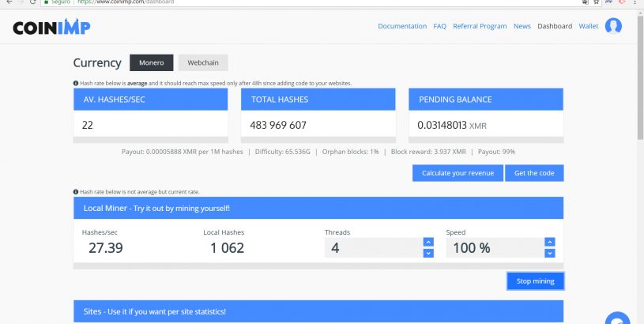Click Calculate your revenue button
The image size is (644, 324).
458,173
